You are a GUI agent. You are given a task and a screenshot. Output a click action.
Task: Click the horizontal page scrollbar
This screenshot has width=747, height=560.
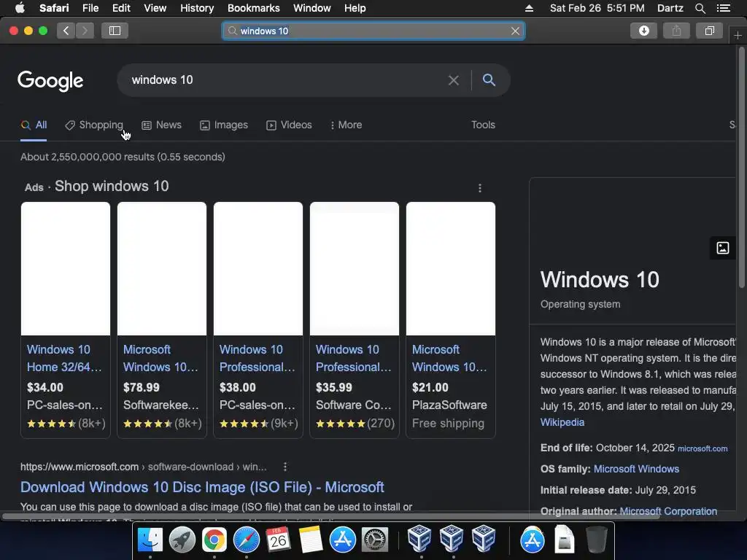(330, 516)
